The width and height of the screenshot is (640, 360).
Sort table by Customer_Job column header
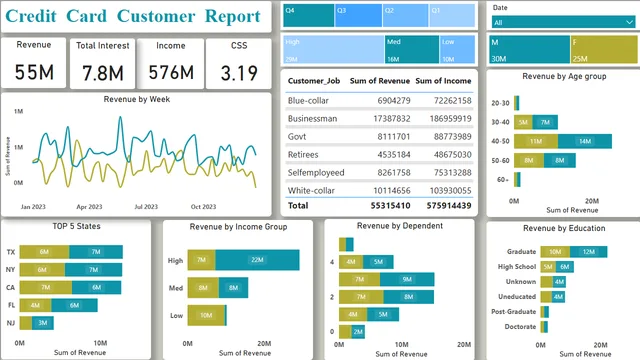[314, 81]
